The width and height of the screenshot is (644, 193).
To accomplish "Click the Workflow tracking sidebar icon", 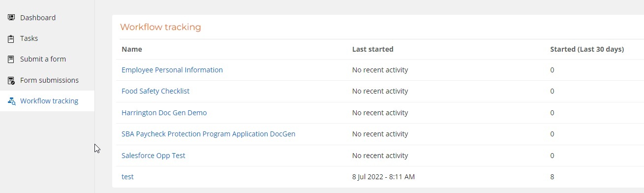I will click(11, 101).
